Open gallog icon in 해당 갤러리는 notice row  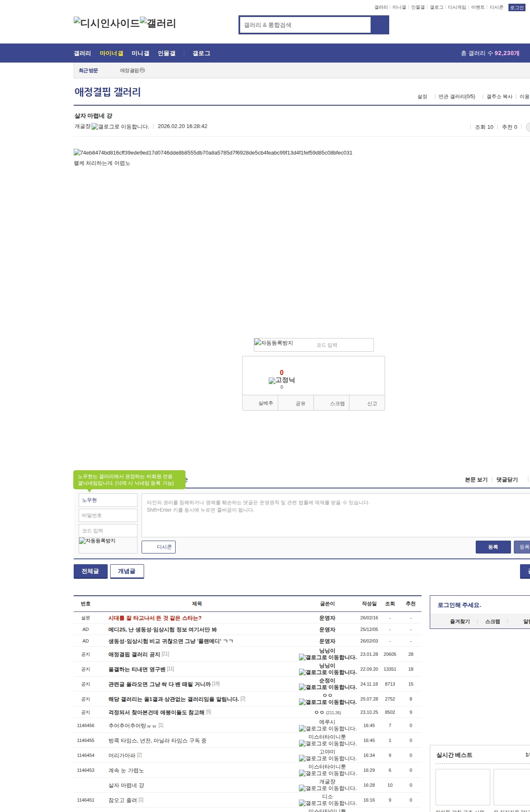point(328,702)
